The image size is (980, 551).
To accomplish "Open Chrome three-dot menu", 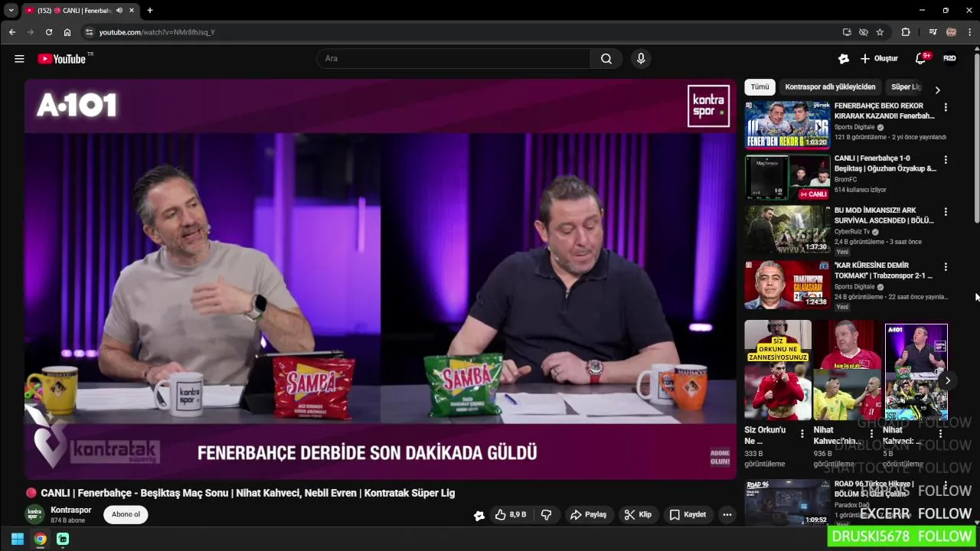I will tap(969, 32).
